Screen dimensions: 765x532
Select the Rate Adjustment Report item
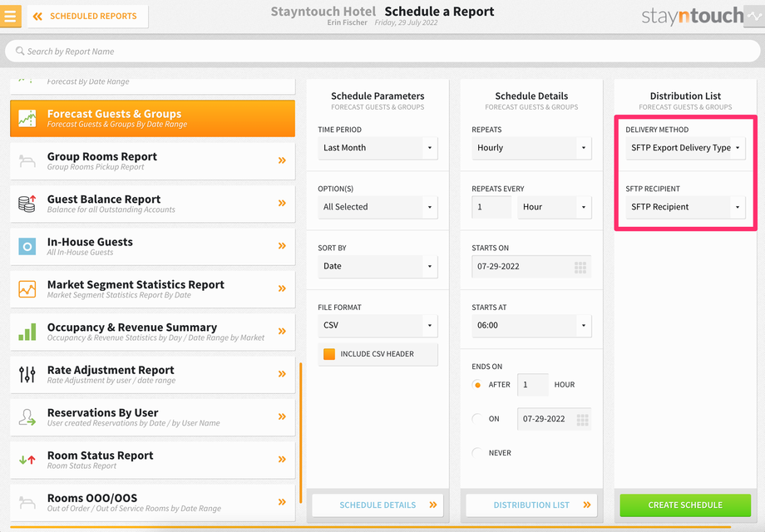(152, 374)
